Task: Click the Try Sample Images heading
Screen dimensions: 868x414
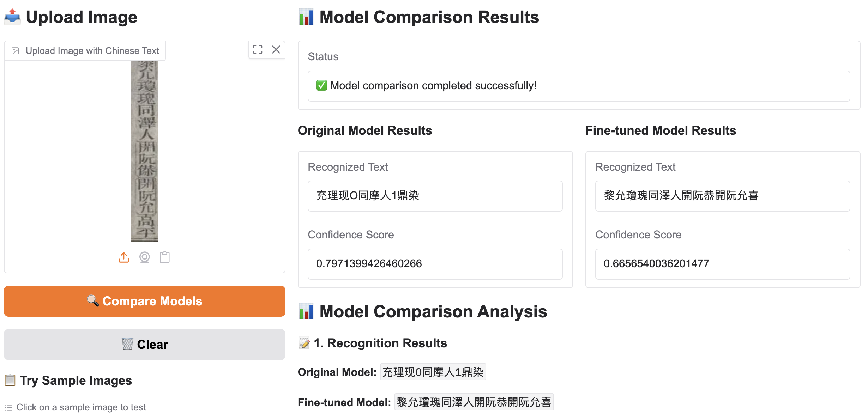Action: tap(76, 380)
